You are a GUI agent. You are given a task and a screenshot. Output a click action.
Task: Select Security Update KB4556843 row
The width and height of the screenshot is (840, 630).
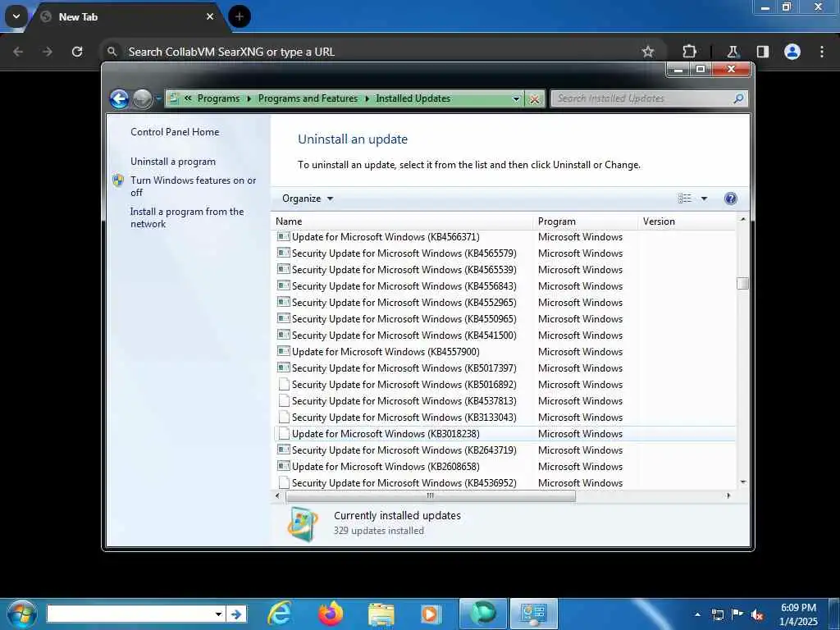point(505,286)
